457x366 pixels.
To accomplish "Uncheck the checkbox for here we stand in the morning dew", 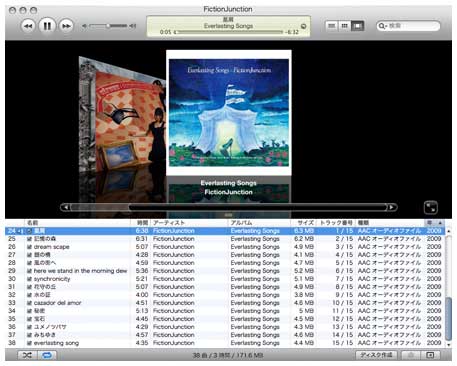I will (29, 271).
